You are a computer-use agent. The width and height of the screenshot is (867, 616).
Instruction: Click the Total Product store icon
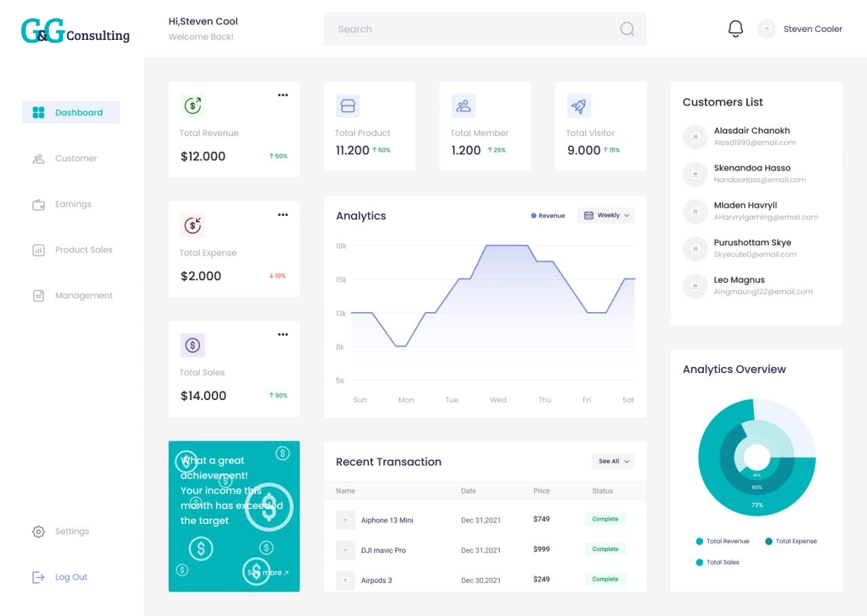348,106
